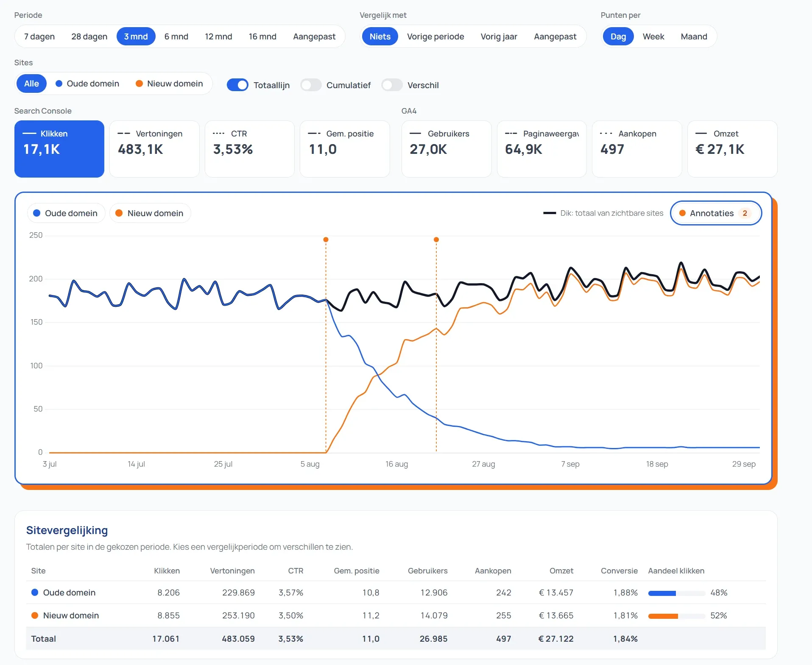Click the Site column header
Viewport: 812px width, 665px height.
pyautogui.click(x=38, y=571)
